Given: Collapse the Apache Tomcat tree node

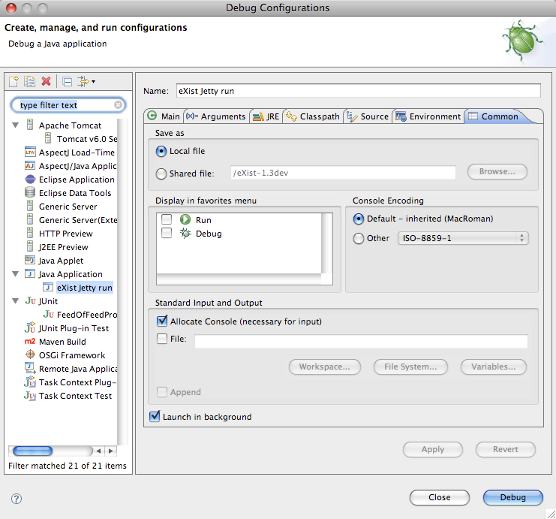Looking at the screenshot, I should coord(16,125).
